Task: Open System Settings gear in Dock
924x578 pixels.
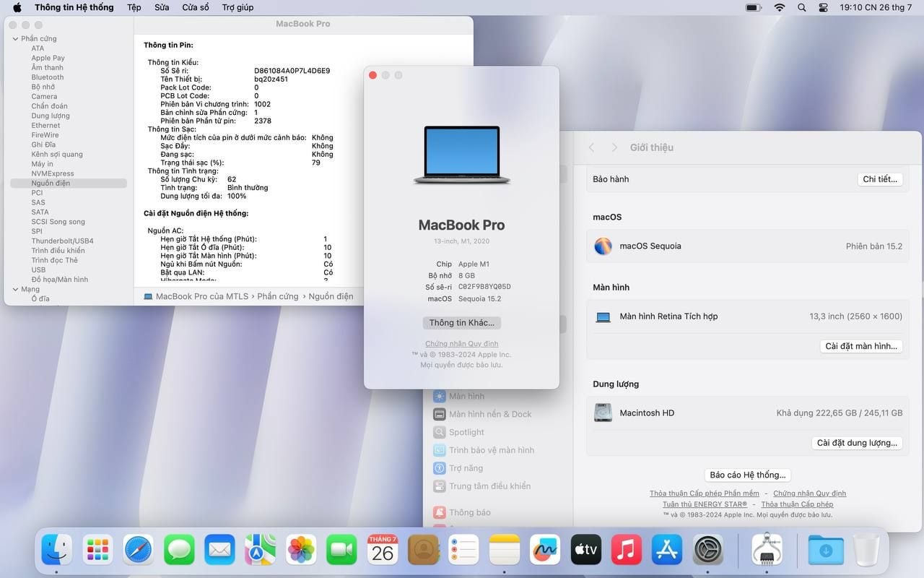Action: click(x=708, y=551)
